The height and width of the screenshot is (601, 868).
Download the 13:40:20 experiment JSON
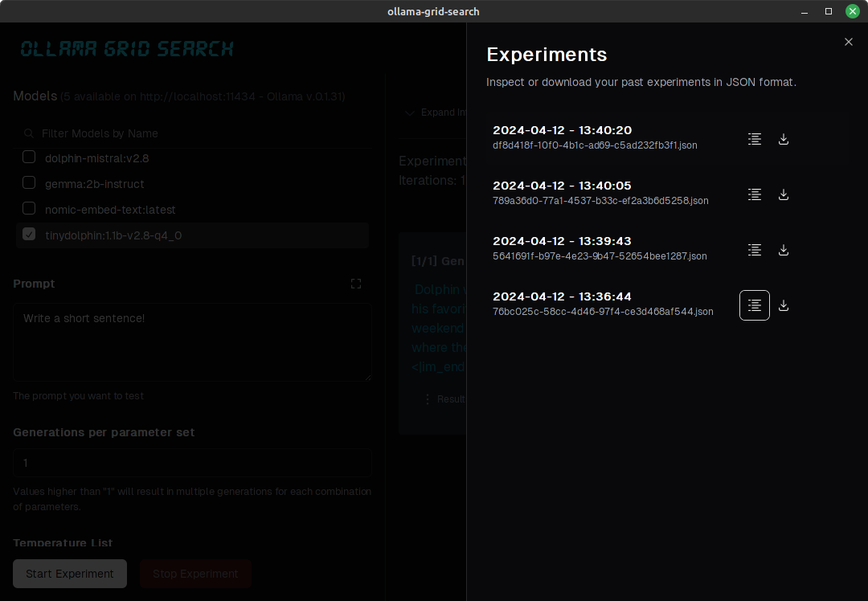point(784,139)
